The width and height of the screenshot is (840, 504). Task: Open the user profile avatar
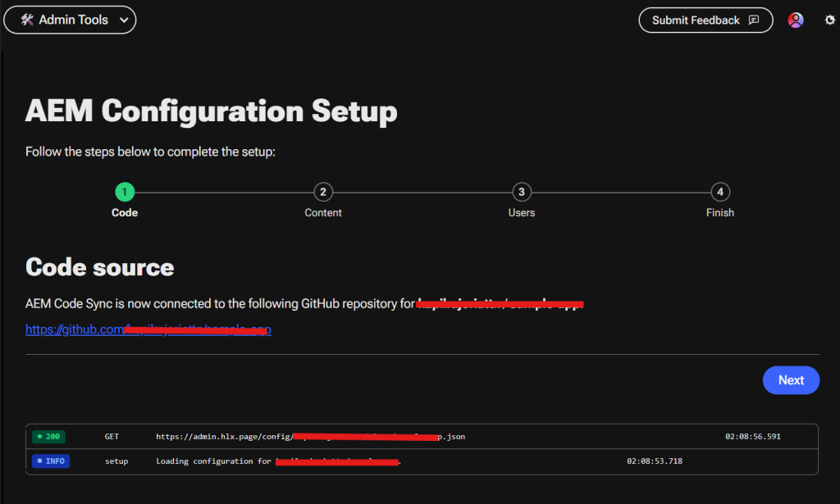click(x=796, y=20)
